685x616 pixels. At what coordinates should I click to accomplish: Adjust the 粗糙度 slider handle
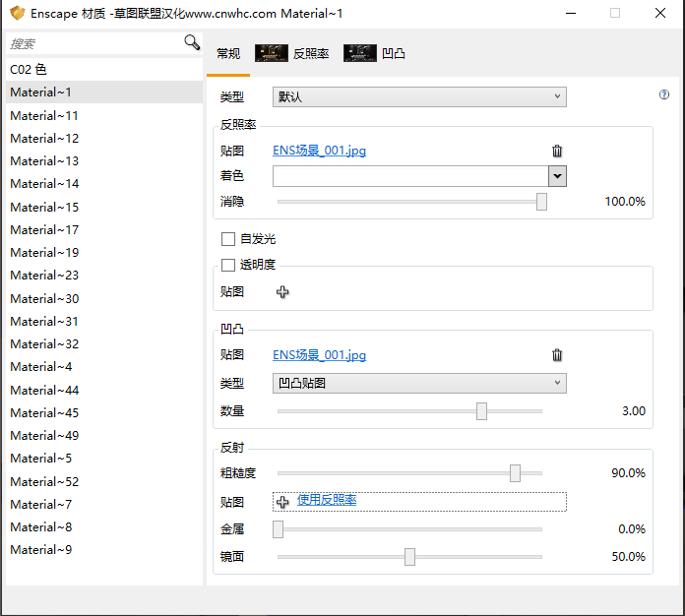point(515,473)
